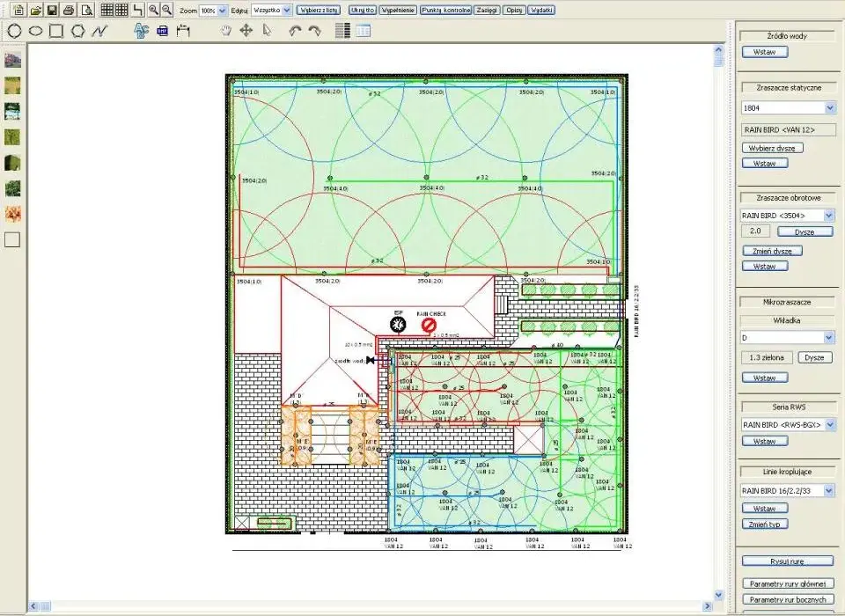Toggle 'Ukryj tło' background button
The height and width of the screenshot is (616, 845).
362,11
